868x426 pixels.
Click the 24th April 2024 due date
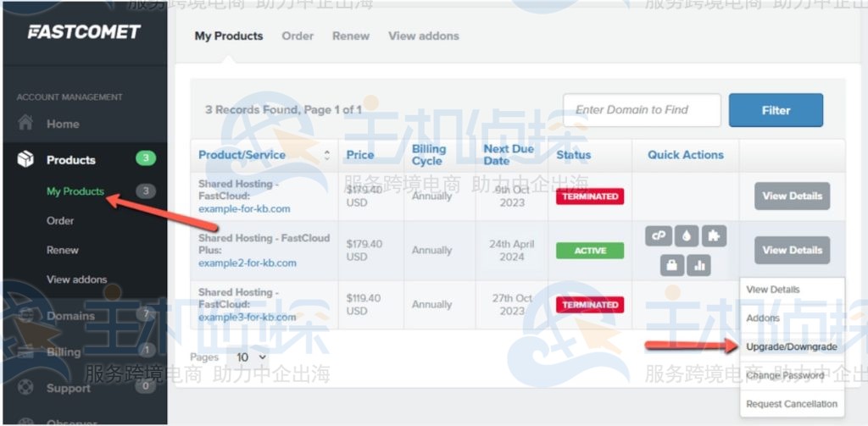point(511,250)
